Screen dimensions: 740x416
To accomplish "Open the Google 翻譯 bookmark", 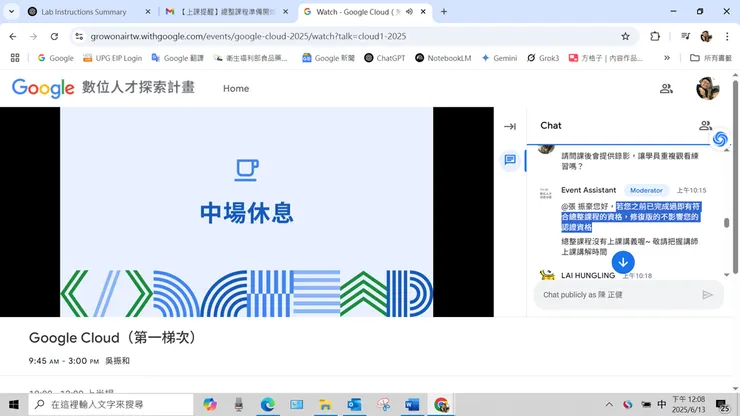I will tap(177, 58).
